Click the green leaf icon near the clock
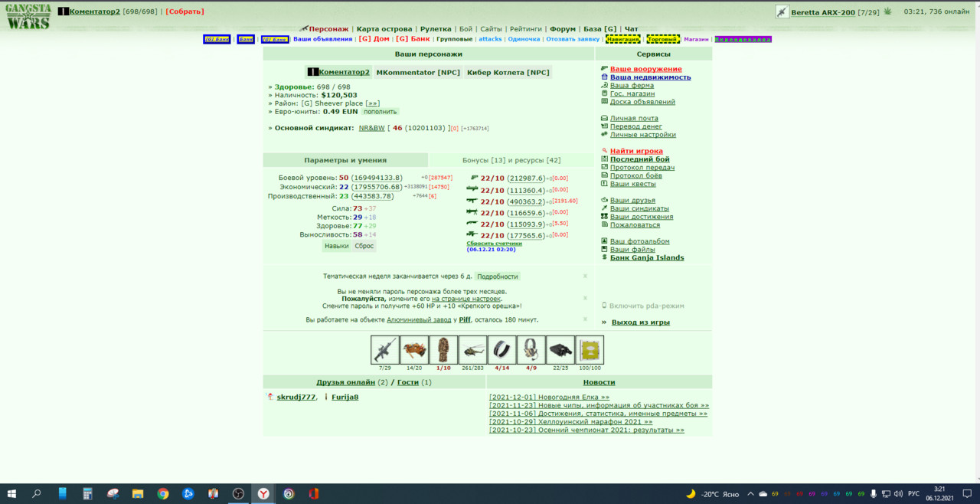Viewport: 980px width, 504px height. [888, 11]
